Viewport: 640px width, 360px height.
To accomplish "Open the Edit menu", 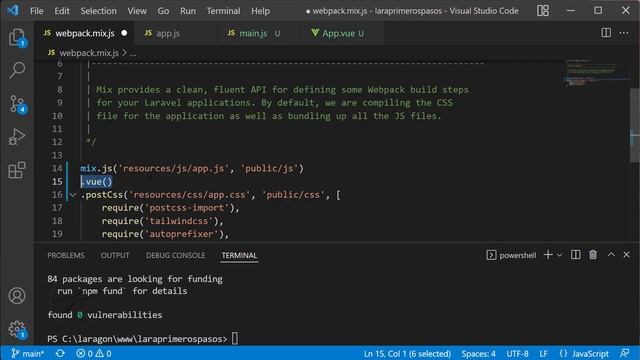I will pyautogui.click(x=62, y=11).
